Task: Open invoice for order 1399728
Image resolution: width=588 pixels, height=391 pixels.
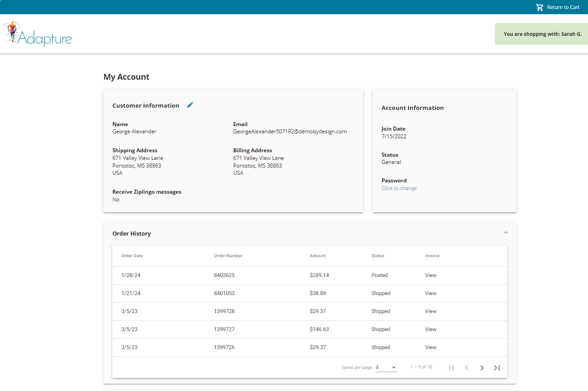Action: click(x=430, y=311)
